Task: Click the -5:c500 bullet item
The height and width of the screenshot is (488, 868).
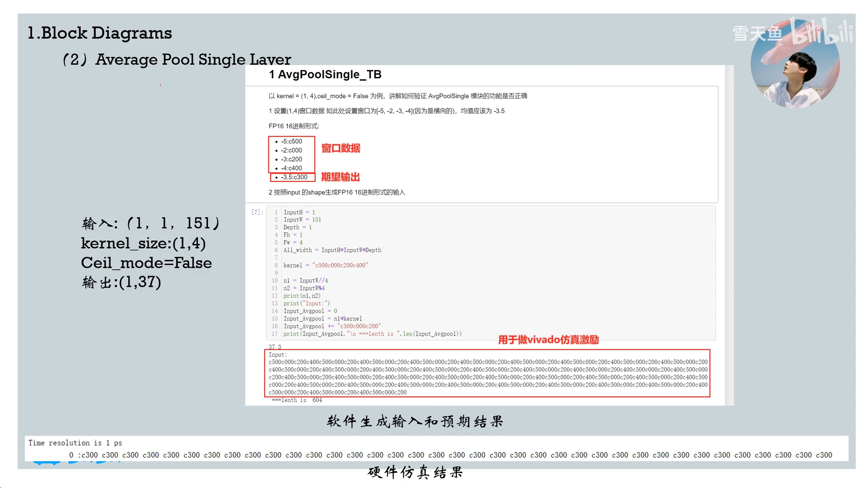Action: coord(291,141)
